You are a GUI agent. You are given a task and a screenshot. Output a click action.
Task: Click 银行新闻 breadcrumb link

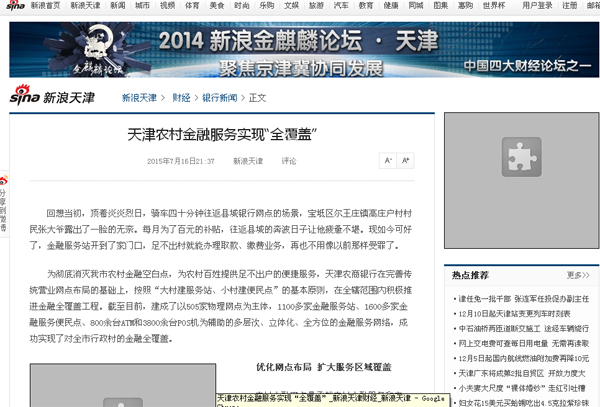point(220,98)
